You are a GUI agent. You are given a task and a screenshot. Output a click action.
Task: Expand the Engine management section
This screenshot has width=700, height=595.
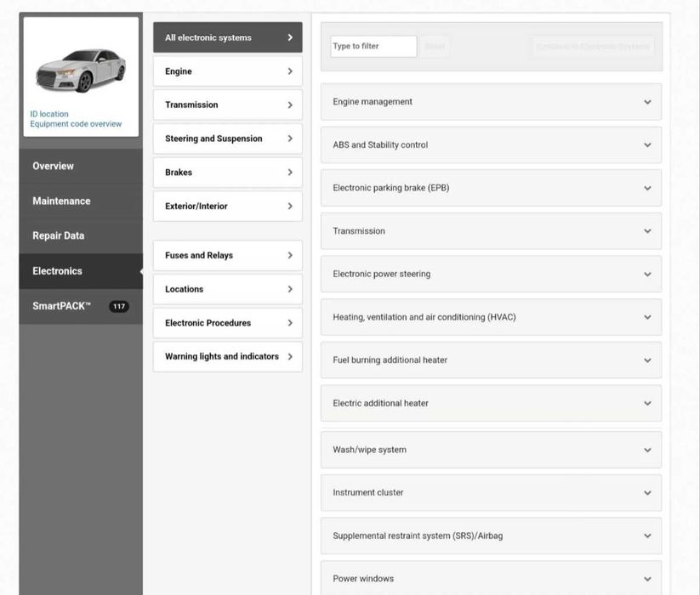[x=647, y=102]
